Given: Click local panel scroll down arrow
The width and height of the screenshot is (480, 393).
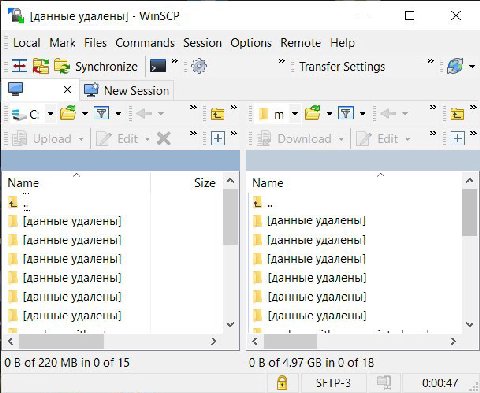Looking at the screenshot, I should (230, 324).
